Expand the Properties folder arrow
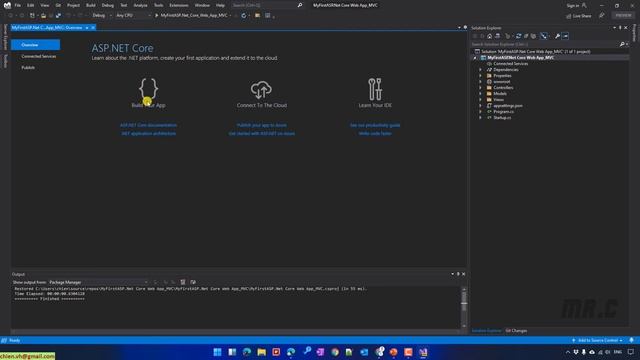The width and height of the screenshot is (640, 360). (x=480, y=76)
